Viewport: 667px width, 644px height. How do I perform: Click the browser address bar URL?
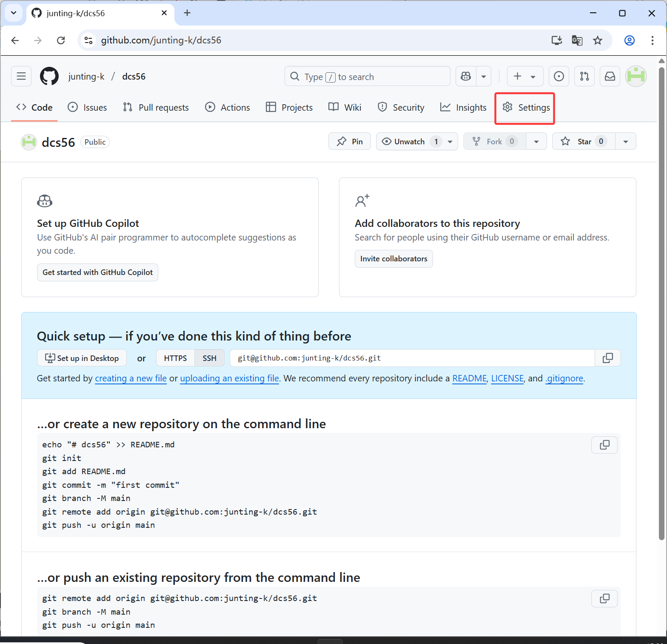click(x=161, y=40)
